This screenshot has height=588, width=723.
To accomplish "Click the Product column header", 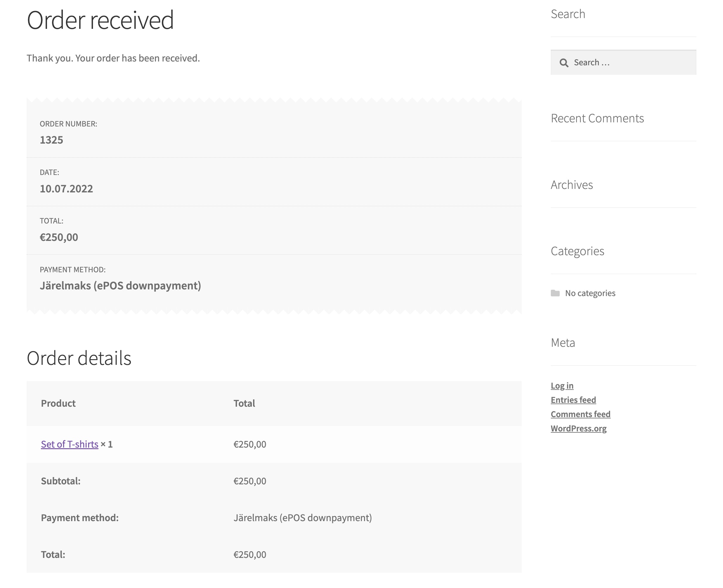I will tap(58, 403).
